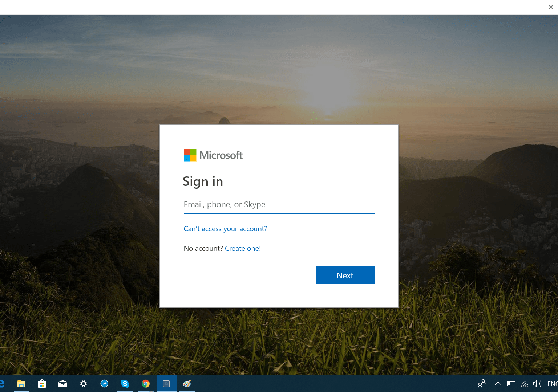Screen dimensions: 558x392
Task: Select the highlighted active app on taskbar
Action: (166, 383)
